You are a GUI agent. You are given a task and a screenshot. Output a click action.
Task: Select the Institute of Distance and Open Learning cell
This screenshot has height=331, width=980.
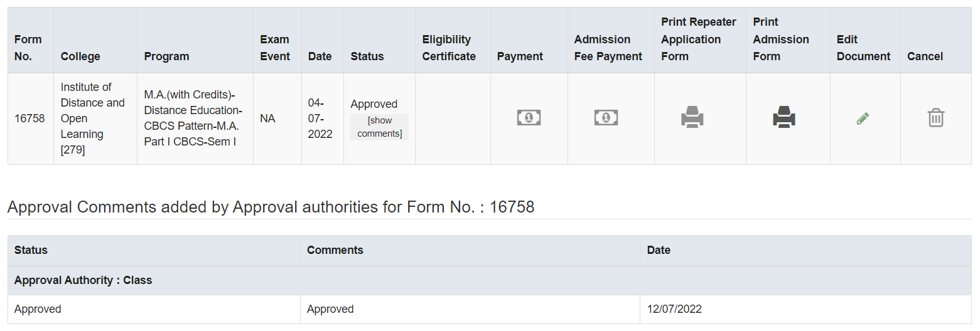point(93,118)
